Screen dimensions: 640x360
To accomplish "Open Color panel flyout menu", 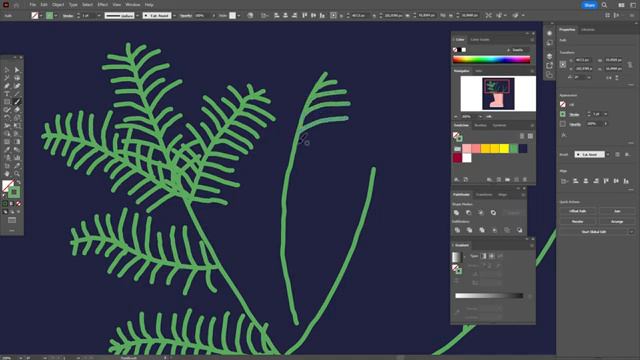I will tap(532, 40).
